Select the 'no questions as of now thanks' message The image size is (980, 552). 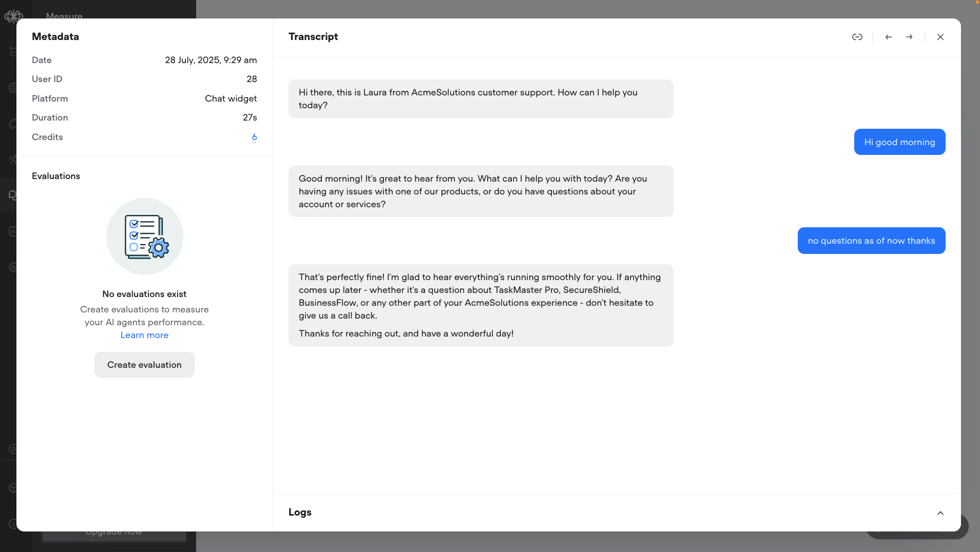(x=871, y=241)
